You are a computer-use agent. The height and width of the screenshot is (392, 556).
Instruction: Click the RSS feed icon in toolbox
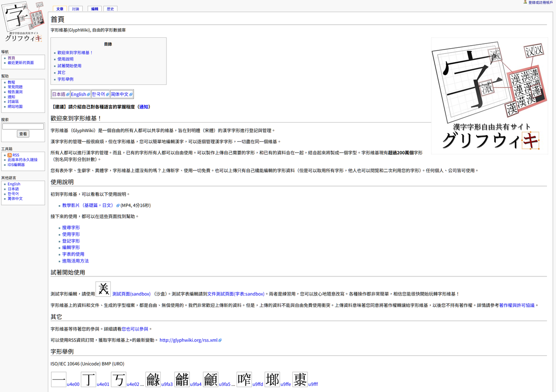10,155
